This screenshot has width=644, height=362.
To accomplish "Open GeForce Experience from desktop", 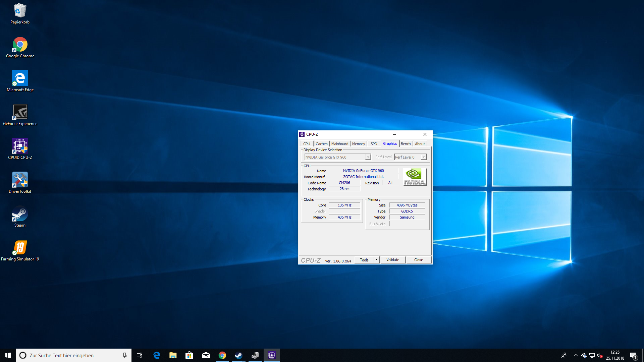I will pyautogui.click(x=19, y=112).
